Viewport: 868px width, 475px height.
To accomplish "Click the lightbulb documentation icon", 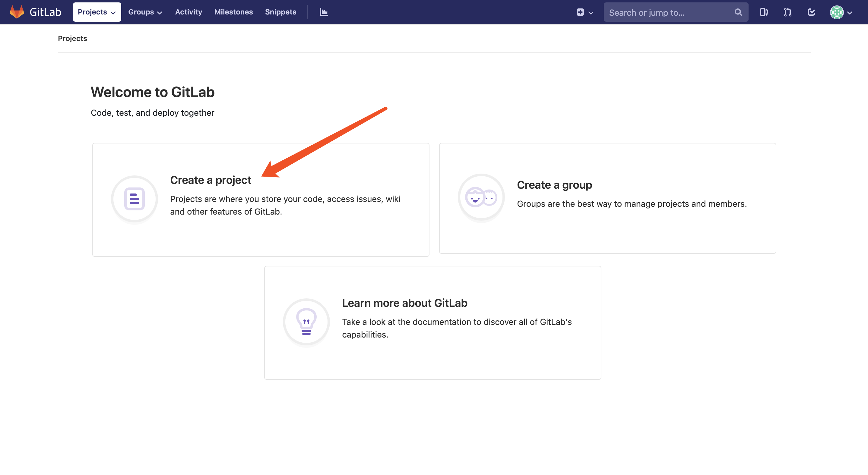I will pyautogui.click(x=306, y=322).
